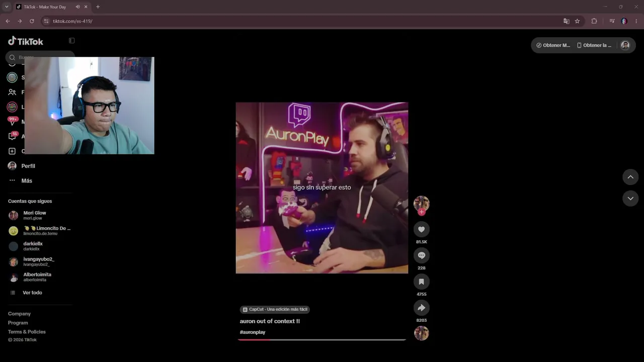
Task: Mute the TikTok tab audio indicator
Action: click(77, 7)
